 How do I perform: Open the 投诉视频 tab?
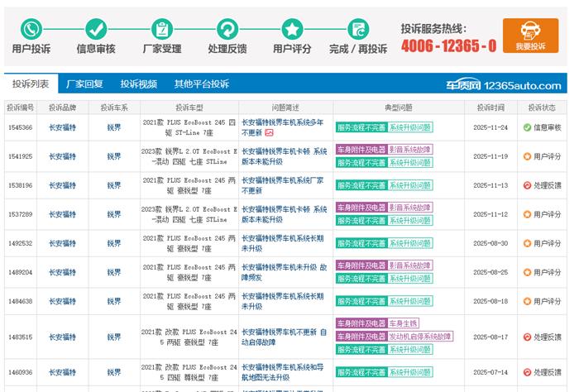tap(138, 84)
